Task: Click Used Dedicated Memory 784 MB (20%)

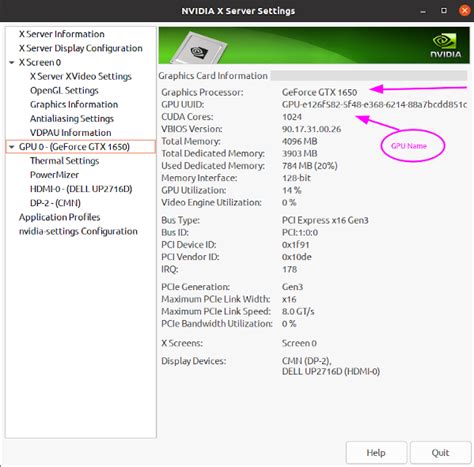Action: (x=310, y=166)
